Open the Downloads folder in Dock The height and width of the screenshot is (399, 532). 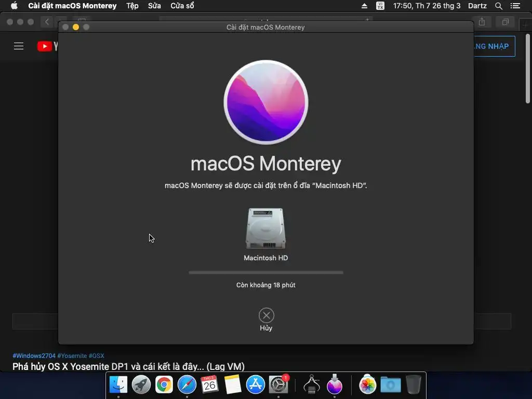click(x=391, y=384)
